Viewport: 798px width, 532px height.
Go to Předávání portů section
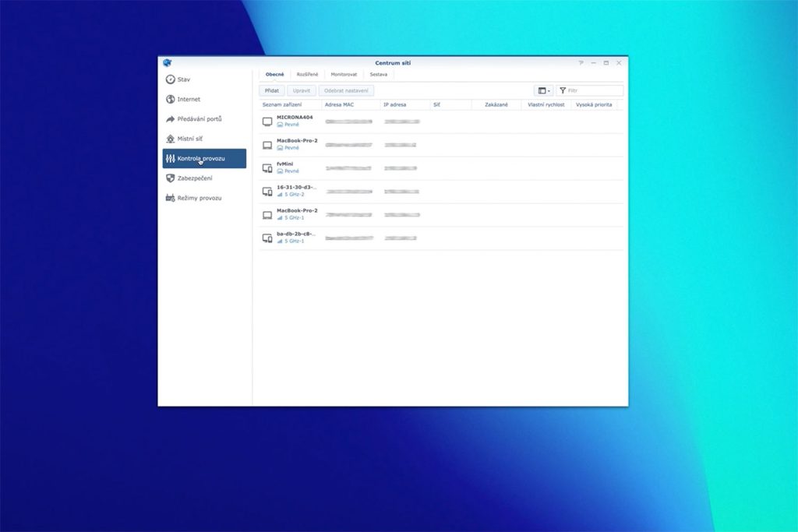pyautogui.click(x=194, y=119)
